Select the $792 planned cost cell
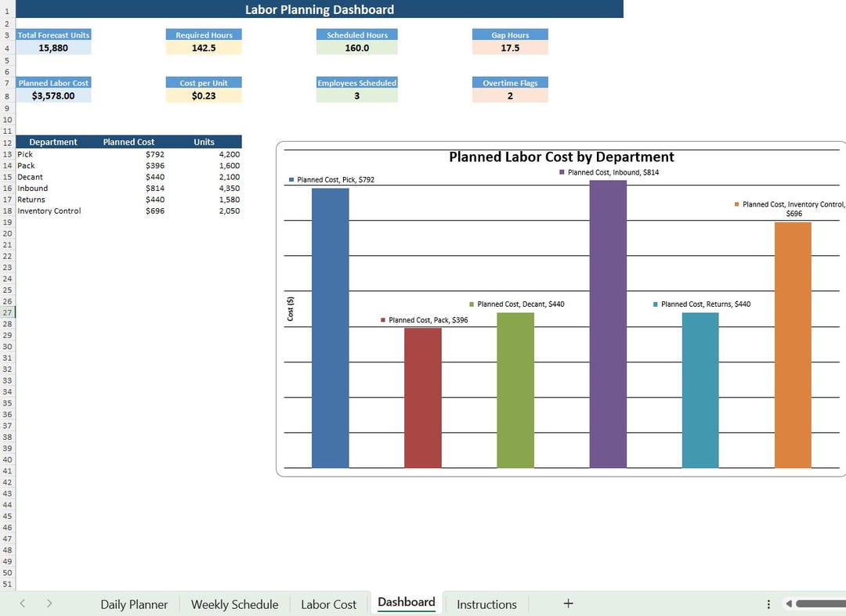Screen dimensions: 846x616 tap(129, 154)
